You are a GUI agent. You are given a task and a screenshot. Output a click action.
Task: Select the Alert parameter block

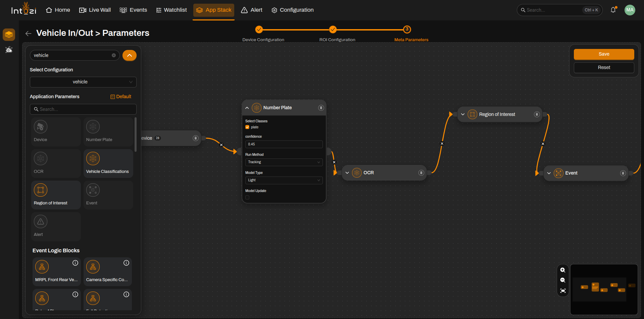(56, 227)
